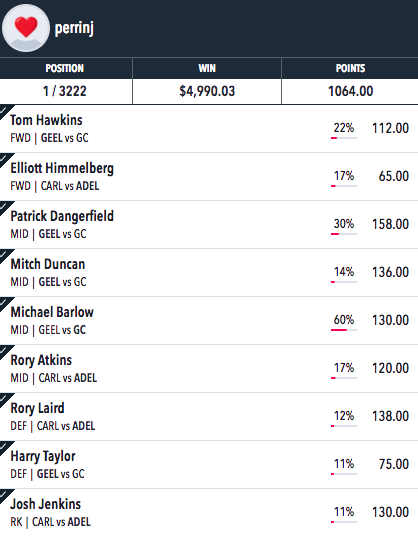
Task: Select the POSITION column header
Action: [x=66, y=68]
